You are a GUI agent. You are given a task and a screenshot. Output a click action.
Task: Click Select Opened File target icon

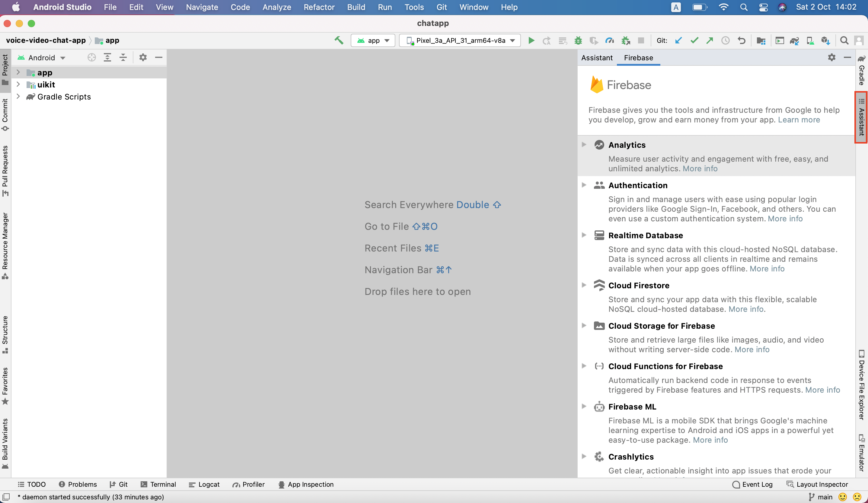91,58
